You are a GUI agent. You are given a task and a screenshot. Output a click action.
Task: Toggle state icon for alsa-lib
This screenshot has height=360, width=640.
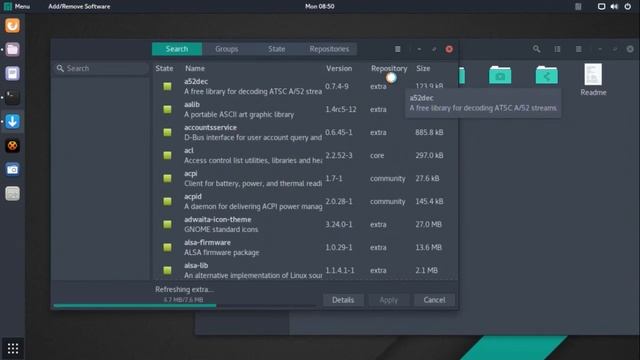pyautogui.click(x=167, y=270)
